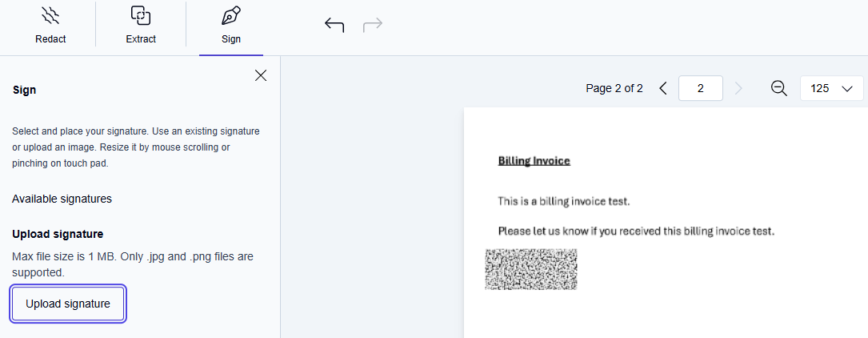Click the Sign tab label
Screen dimensions: 868x338
(230, 38)
